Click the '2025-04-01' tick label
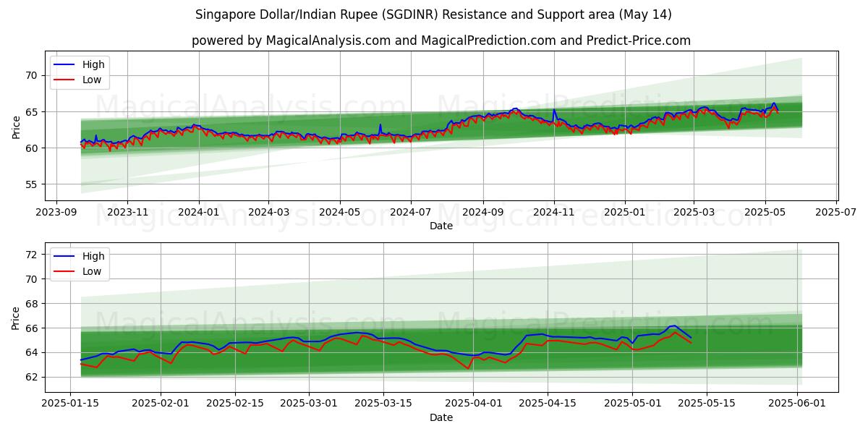This screenshot has width=868, height=434. pos(473,404)
